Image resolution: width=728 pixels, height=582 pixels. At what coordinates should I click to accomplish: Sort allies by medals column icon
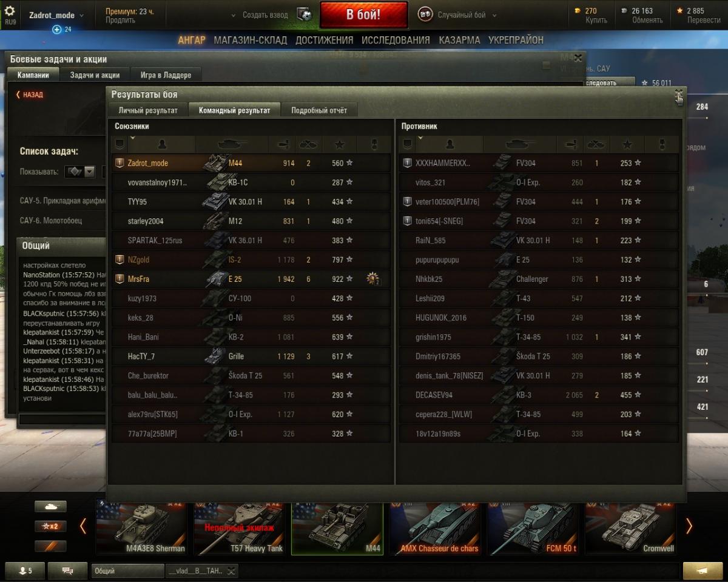374,144
